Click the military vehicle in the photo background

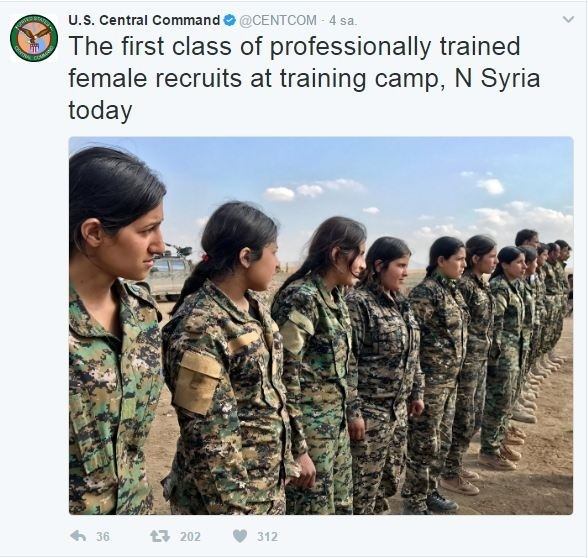pyautogui.click(x=169, y=272)
